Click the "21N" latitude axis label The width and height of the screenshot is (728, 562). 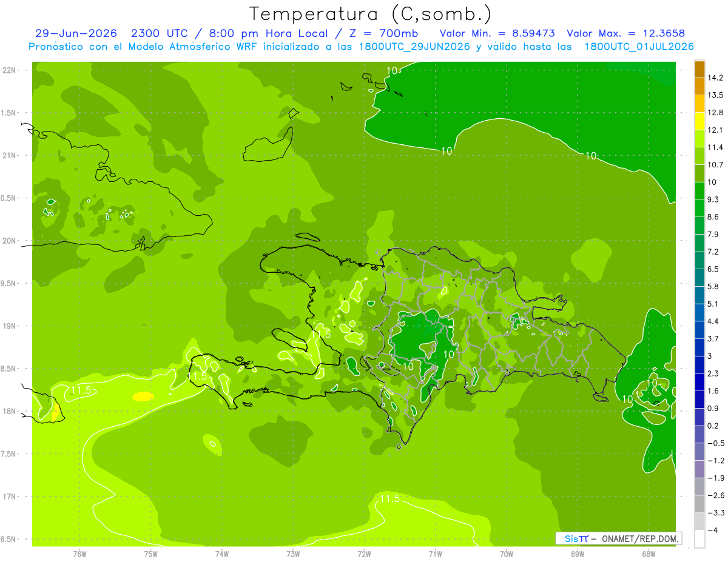point(9,155)
